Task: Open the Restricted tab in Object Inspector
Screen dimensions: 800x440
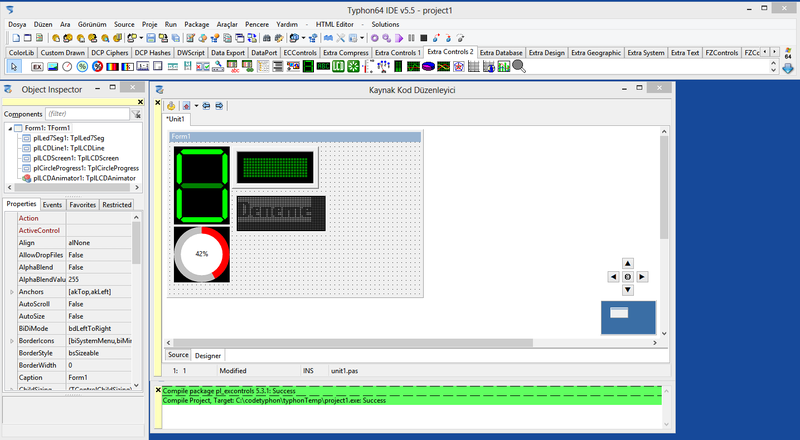Action: (117, 205)
